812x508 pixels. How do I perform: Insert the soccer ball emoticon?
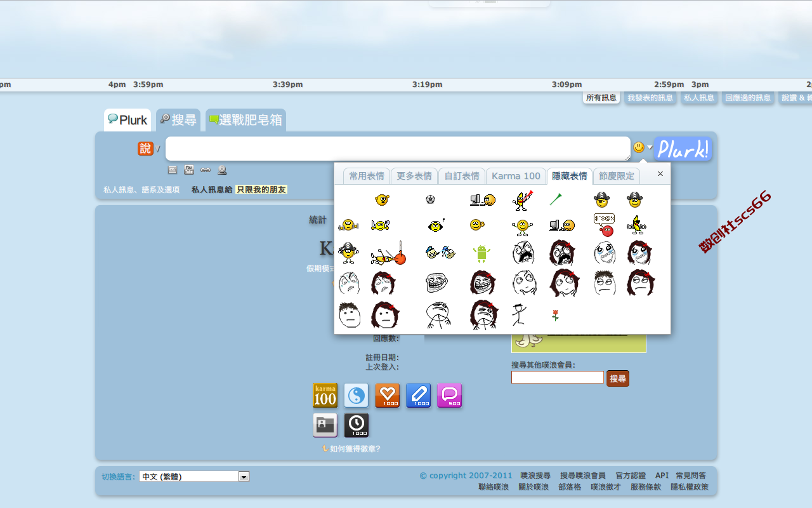click(431, 199)
